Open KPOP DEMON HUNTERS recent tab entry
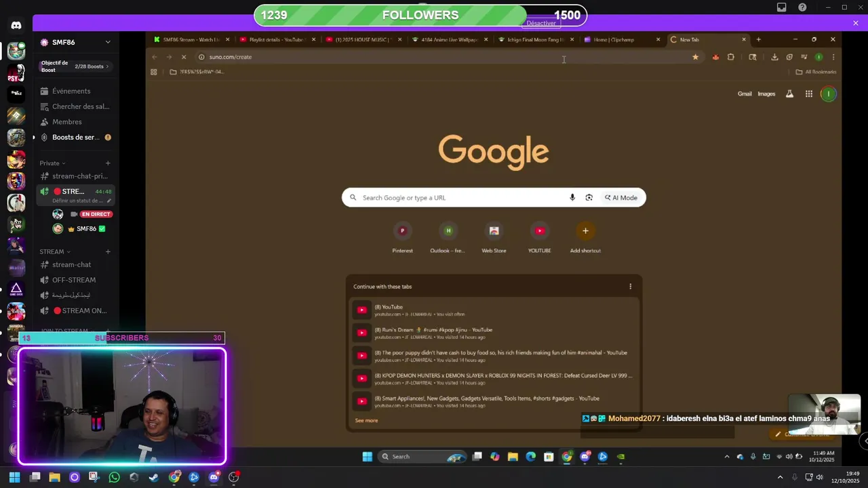Image resolution: width=868 pixels, height=488 pixels. coord(494,378)
